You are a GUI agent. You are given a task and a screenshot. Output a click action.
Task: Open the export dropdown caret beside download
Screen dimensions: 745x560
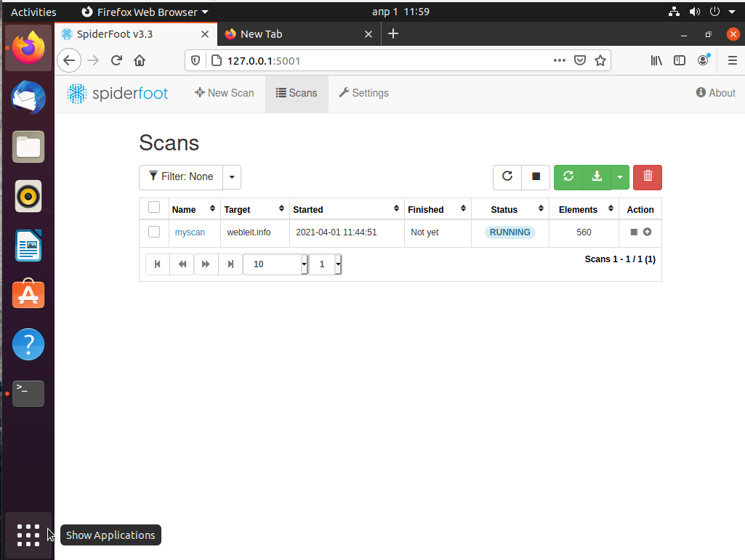coord(619,177)
